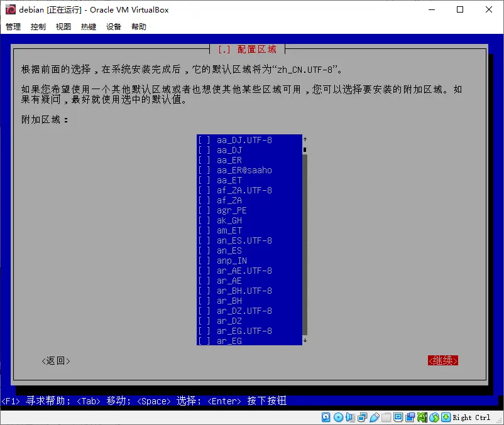This screenshot has width=504, height=425.
Task: Click the locale list scroll up arrow
Action: (x=305, y=139)
